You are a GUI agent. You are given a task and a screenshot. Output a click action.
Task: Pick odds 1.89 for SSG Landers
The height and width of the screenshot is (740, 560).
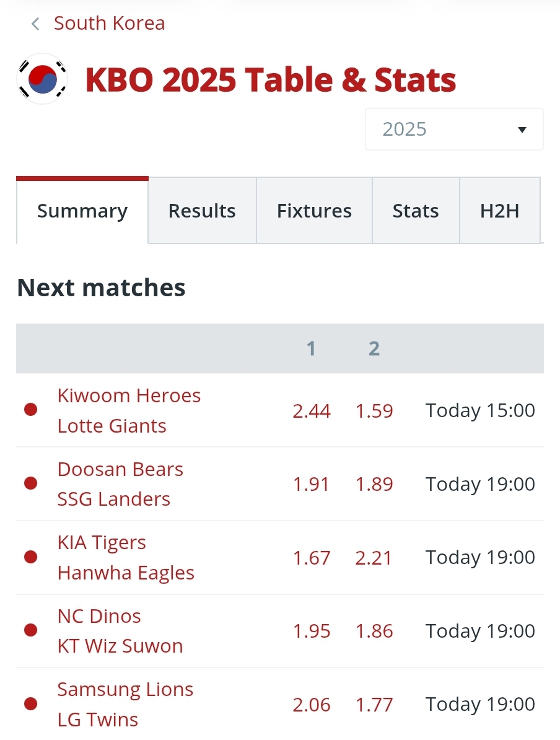[x=374, y=484]
